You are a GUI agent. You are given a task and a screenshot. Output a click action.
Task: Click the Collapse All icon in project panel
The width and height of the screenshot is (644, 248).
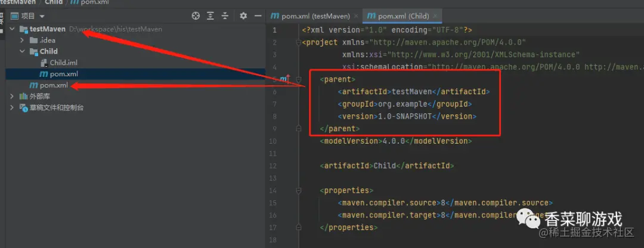pyautogui.click(x=225, y=16)
